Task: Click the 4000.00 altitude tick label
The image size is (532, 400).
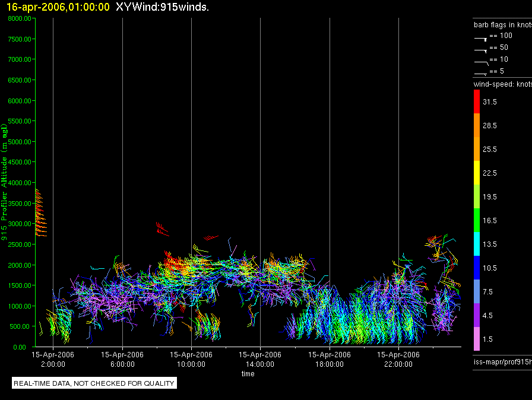Action: (20, 183)
